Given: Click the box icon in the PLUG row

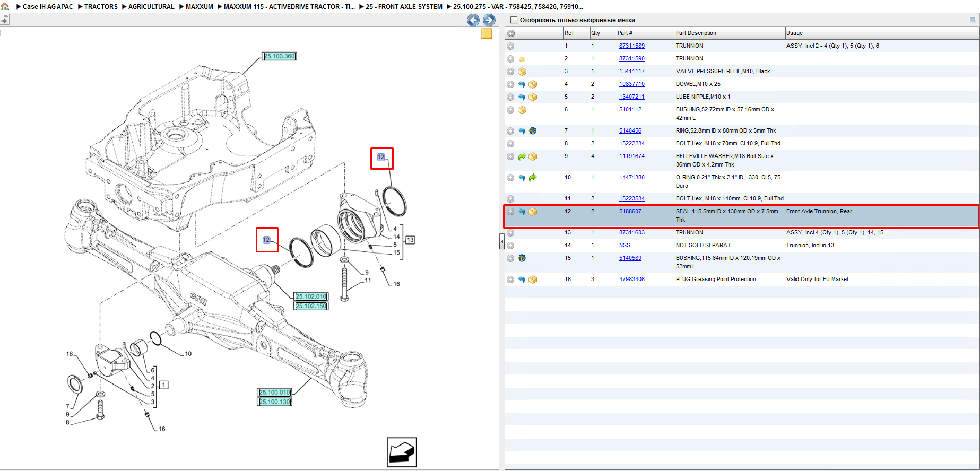Looking at the screenshot, I should pyautogui.click(x=533, y=280).
